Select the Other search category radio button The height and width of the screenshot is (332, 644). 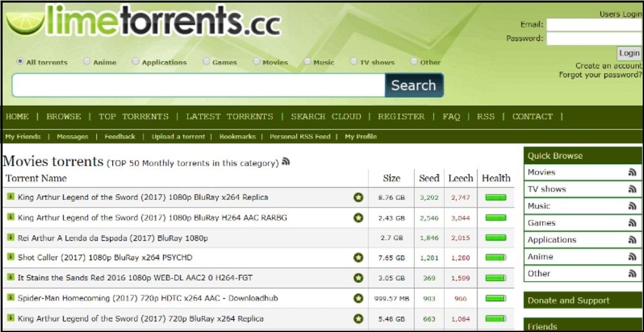[x=414, y=61]
